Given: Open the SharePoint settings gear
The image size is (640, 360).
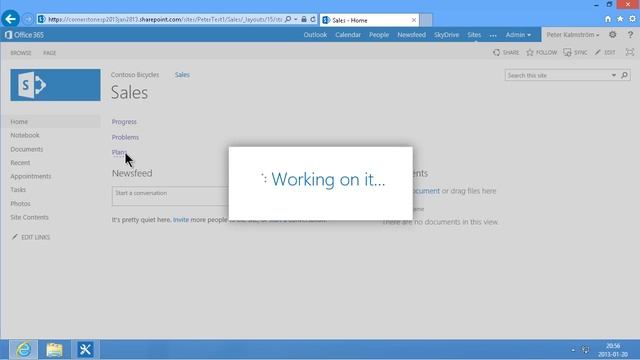Looking at the screenshot, I should [x=613, y=35].
